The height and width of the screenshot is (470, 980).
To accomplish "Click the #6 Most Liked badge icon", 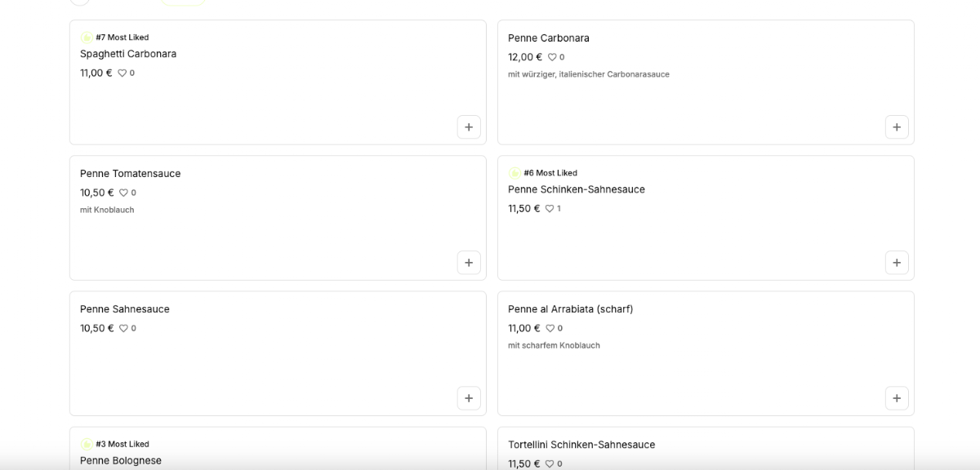I will [514, 173].
